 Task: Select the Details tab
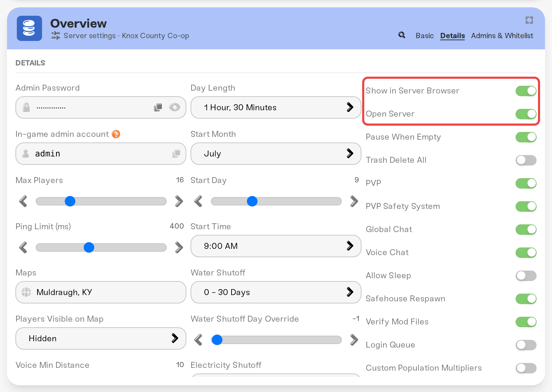click(453, 36)
